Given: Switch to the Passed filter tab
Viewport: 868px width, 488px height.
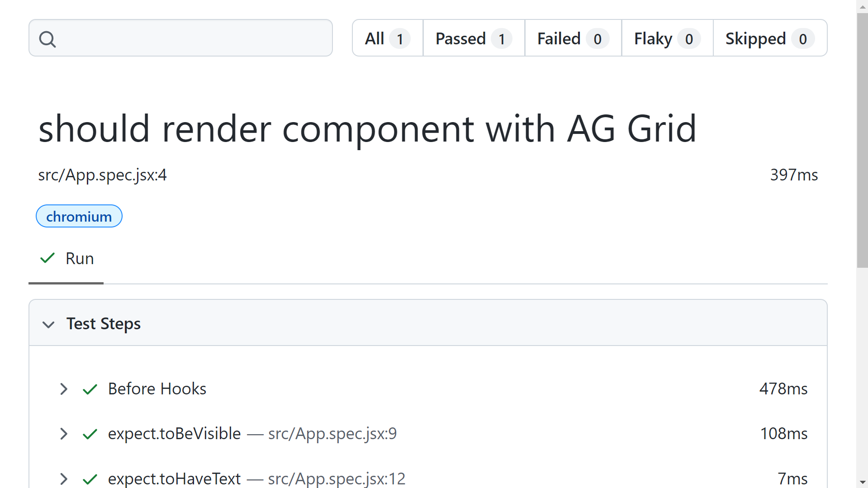Looking at the screenshot, I should pos(473,38).
